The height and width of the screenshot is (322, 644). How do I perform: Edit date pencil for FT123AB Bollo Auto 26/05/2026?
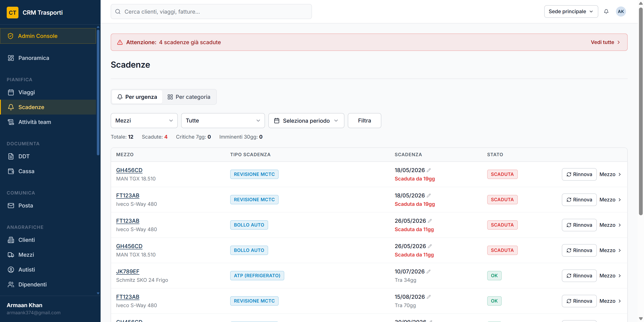pos(430,221)
